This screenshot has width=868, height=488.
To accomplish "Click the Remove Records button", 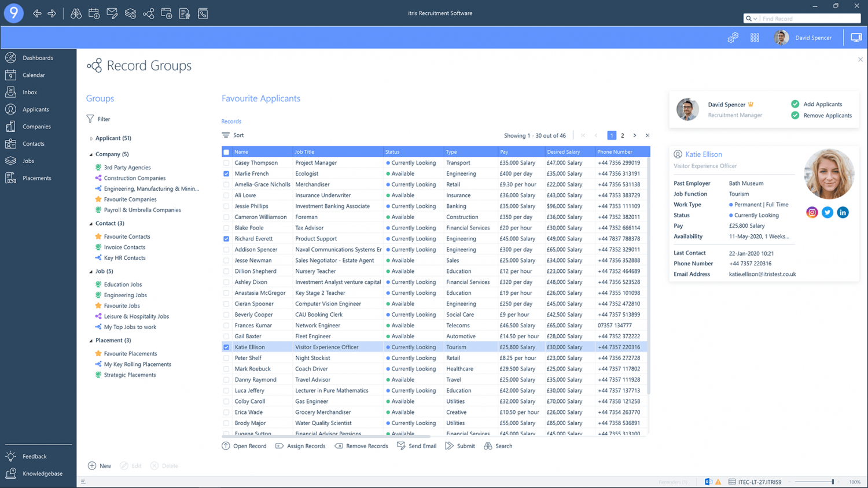I will tap(361, 446).
